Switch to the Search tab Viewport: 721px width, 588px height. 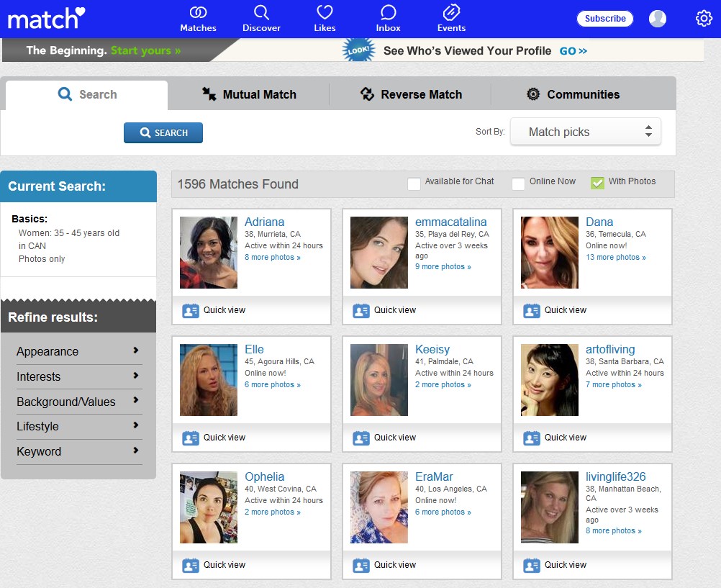(x=87, y=95)
